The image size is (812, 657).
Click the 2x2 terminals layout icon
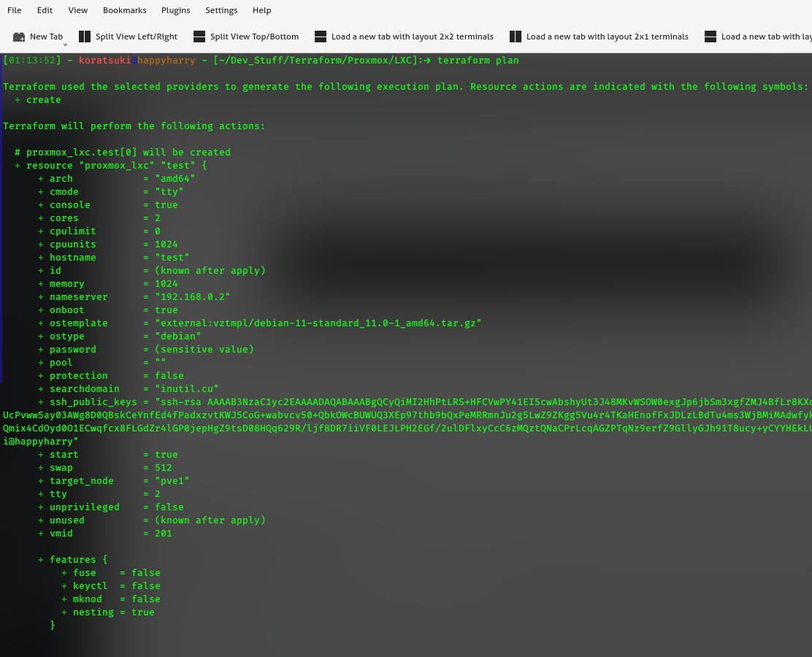click(321, 36)
